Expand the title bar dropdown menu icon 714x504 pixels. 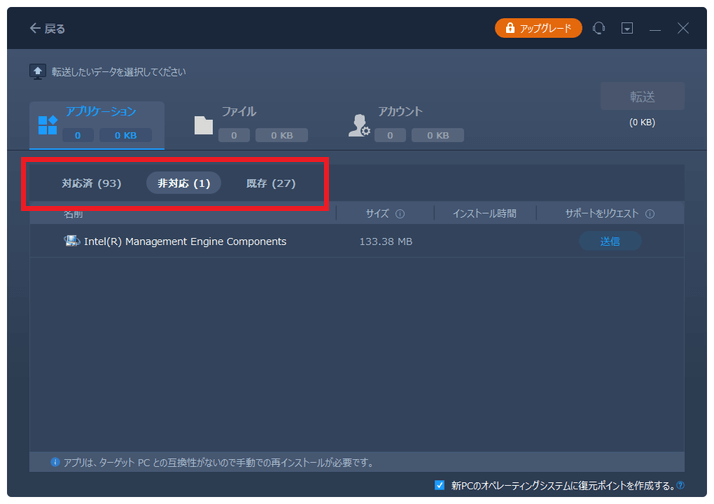click(627, 29)
